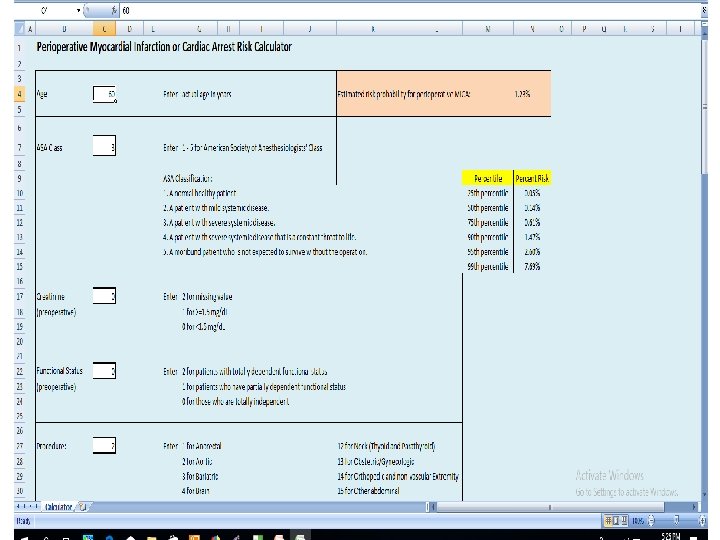Screen dimensions: 720x540
Task: Click '15 for Other abdominal' procedure text
Action: click(x=368, y=491)
